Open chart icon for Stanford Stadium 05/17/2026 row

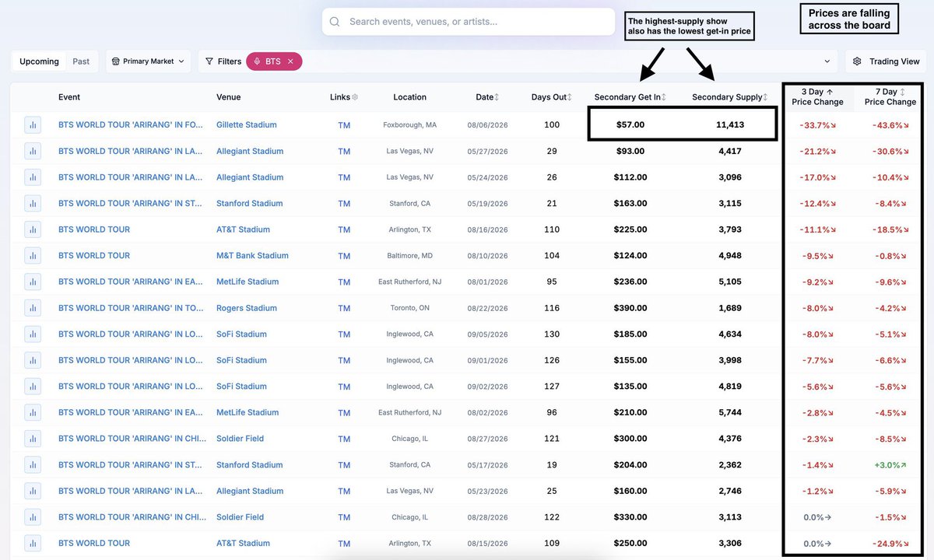click(x=33, y=465)
